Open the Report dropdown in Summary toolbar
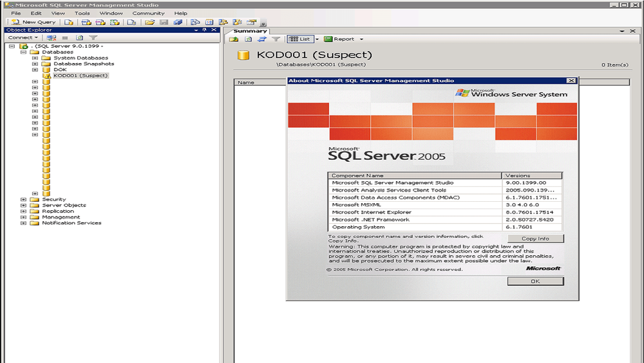The image size is (644, 363). tap(361, 39)
